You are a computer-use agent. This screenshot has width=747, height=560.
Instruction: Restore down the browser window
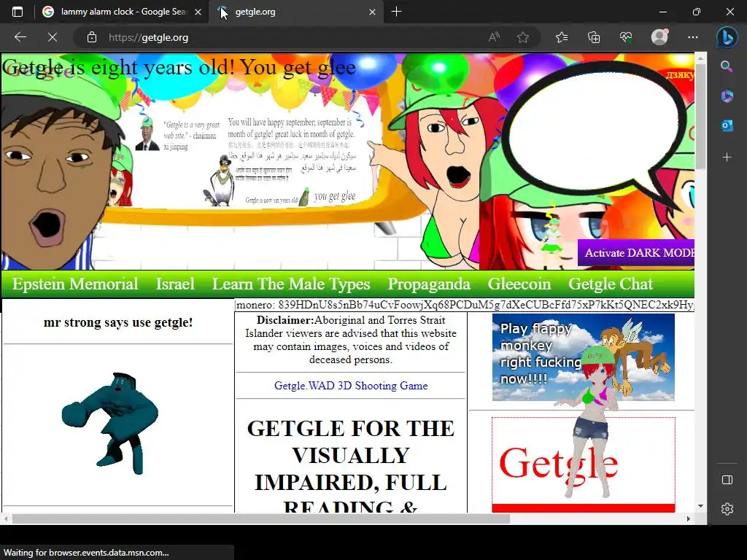coord(697,12)
